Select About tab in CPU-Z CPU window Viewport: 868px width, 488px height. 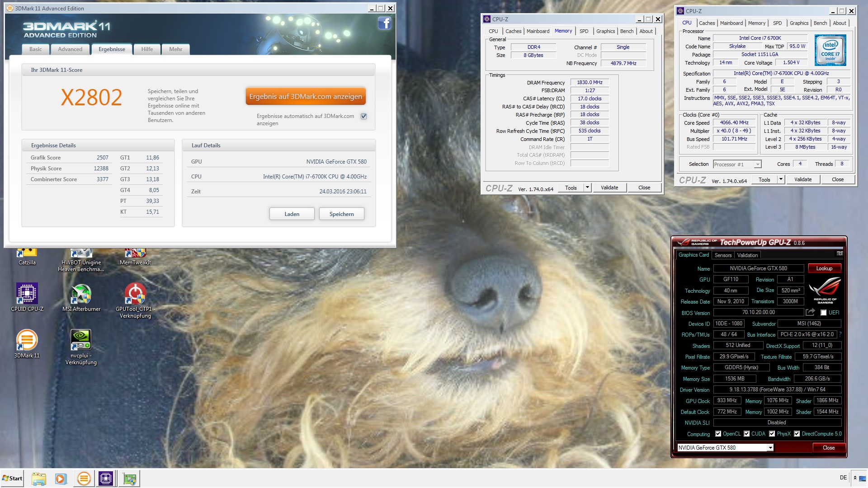click(840, 23)
